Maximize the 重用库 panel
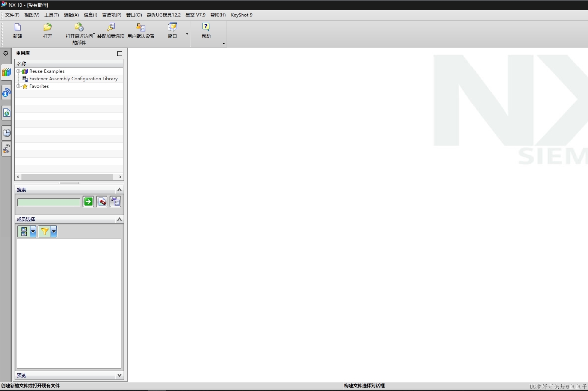The image size is (588, 391). tap(119, 54)
